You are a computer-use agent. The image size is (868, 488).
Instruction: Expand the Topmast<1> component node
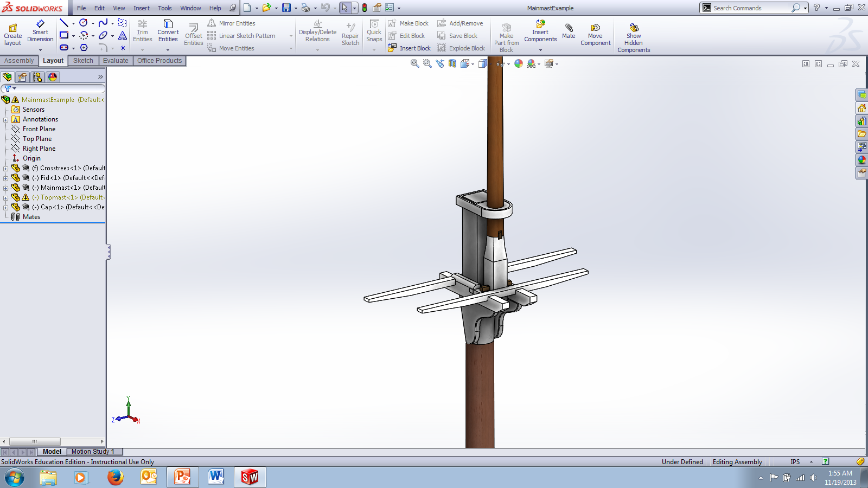click(x=6, y=197)
